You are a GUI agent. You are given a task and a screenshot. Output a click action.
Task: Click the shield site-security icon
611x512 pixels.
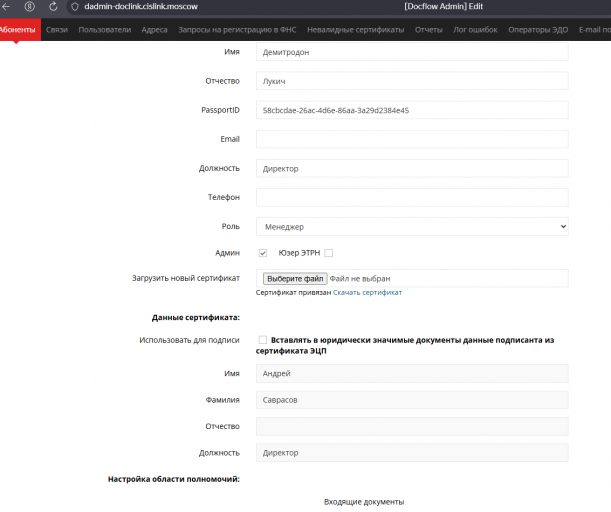75,7
